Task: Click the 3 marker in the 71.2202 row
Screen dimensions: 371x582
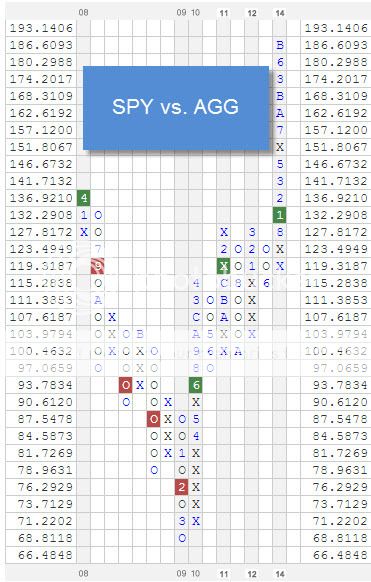Action: 182,521
